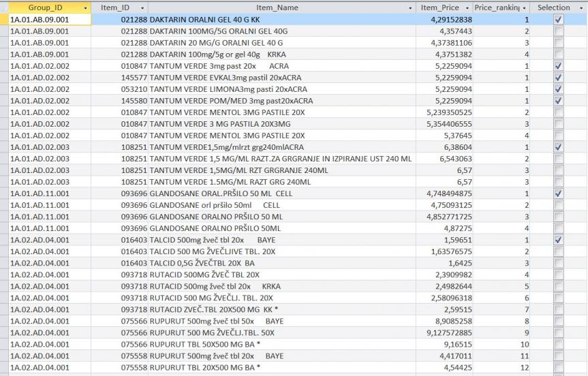Click the price cell 4,357443

444,31
